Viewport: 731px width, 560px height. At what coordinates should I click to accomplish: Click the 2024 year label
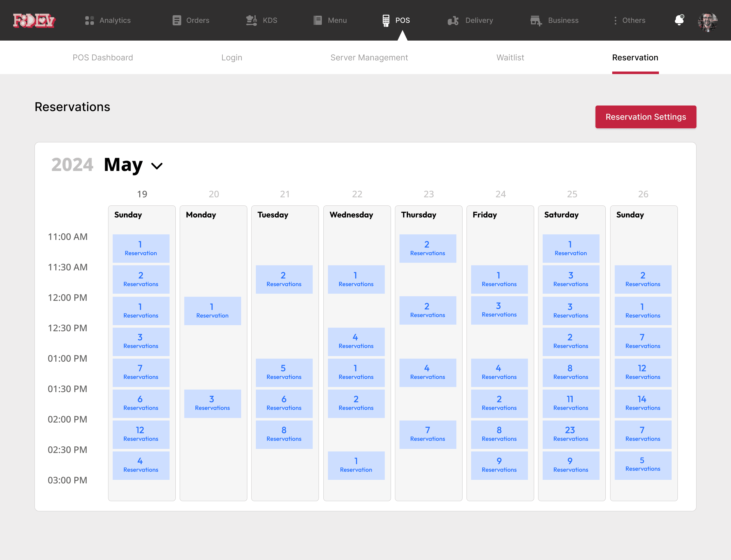point(72,164)
